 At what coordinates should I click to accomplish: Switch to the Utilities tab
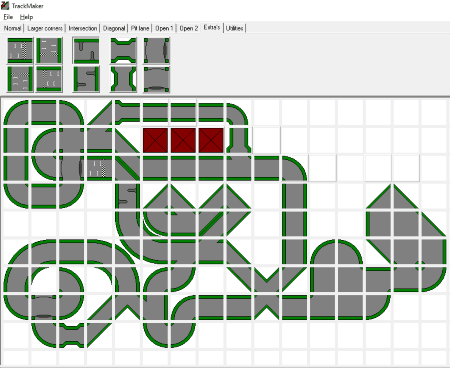[234, 28]
